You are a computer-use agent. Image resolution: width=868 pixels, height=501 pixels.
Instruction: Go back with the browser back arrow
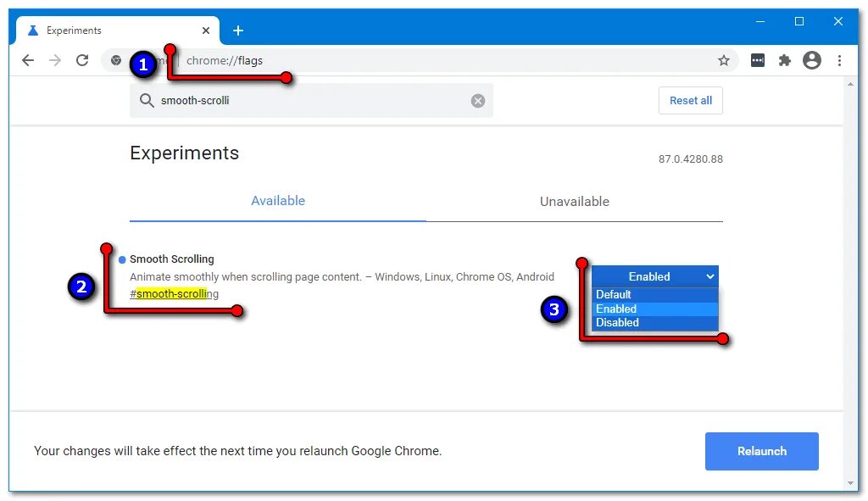28,60
